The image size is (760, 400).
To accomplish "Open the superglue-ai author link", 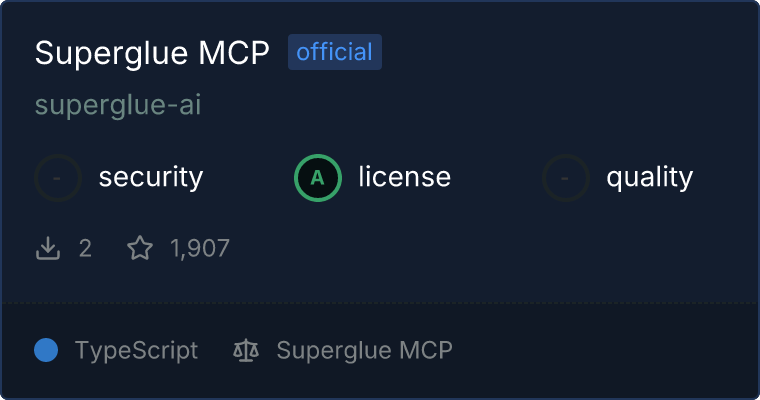I will click(118, 105).
